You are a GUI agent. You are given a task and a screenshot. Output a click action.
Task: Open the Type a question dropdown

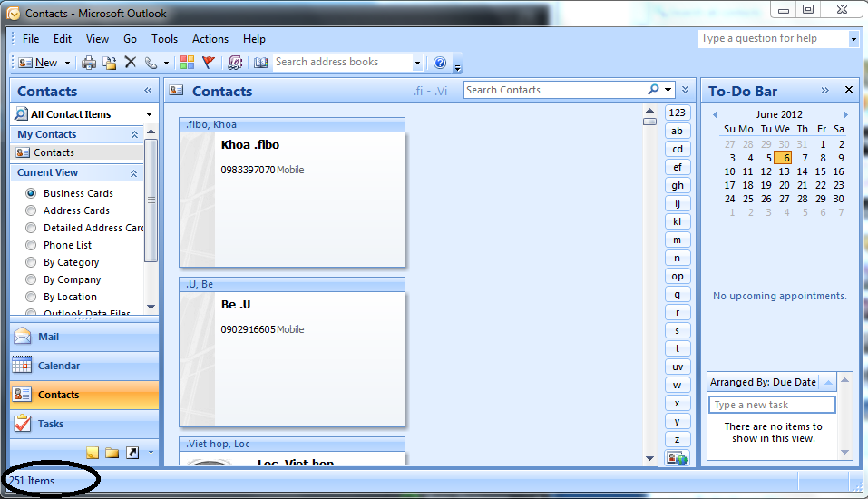[x=853, y=39]
